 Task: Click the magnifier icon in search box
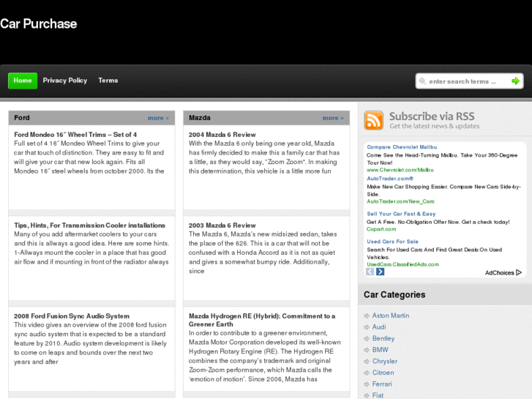422,81
